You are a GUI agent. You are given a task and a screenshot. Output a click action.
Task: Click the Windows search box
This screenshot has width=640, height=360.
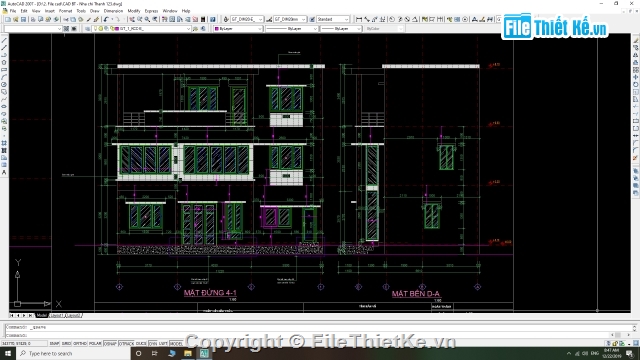click(73, 353)
